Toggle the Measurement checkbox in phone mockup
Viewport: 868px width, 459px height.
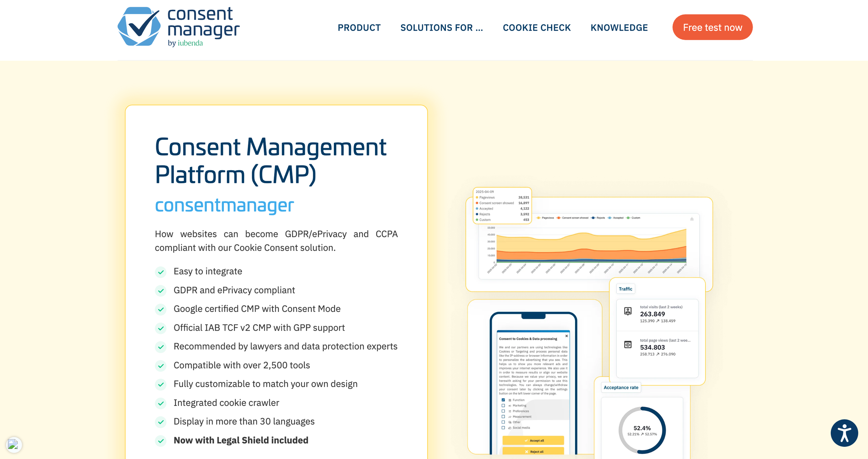(x=503, y=417)
